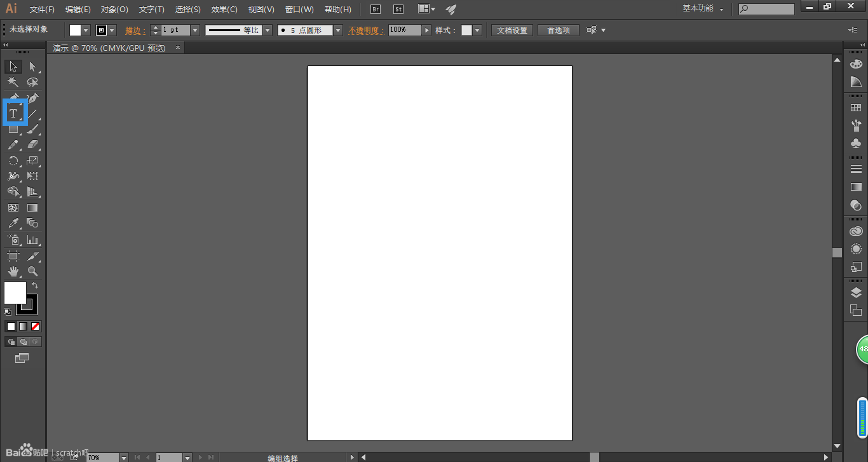Select the Rotate tool
868x462 pixels.
click(13, 161)
